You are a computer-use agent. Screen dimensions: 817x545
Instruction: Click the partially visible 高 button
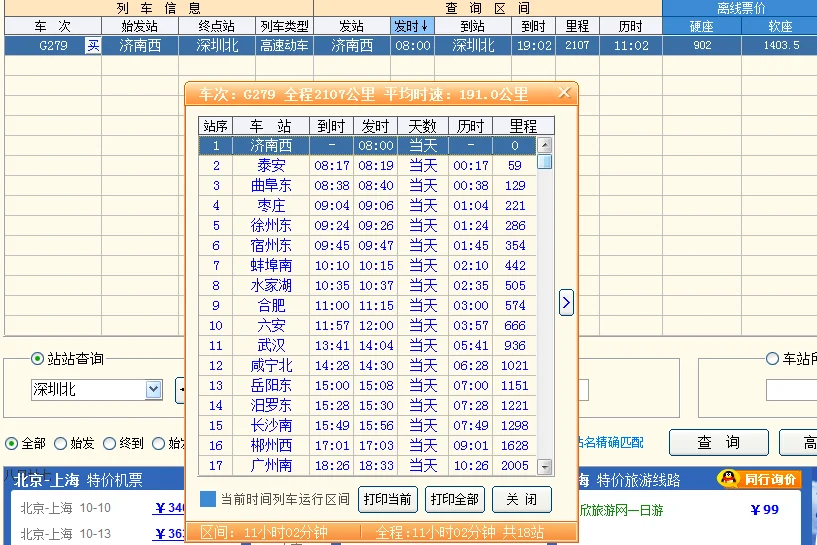pyautogui.click(x=798, y=442)
